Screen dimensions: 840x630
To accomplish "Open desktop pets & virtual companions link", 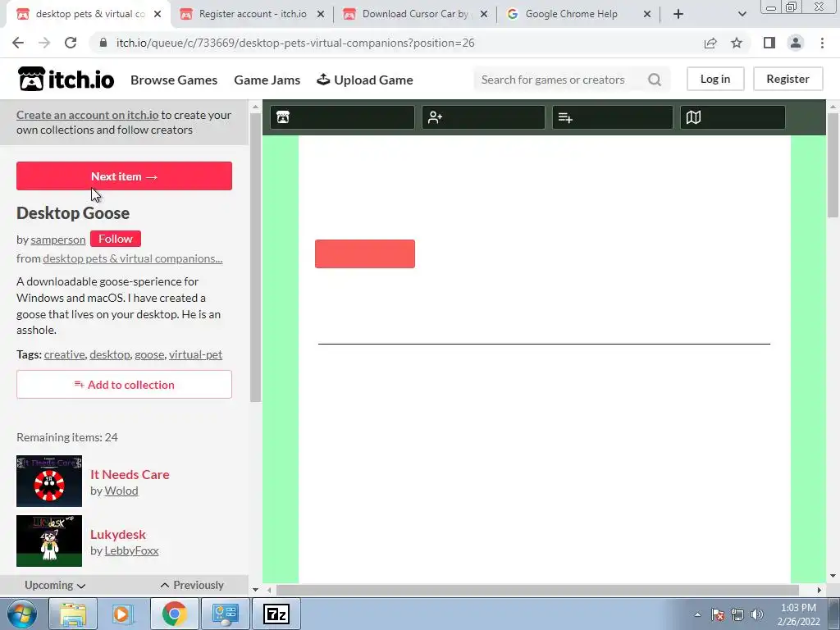I will click(133, 258).
